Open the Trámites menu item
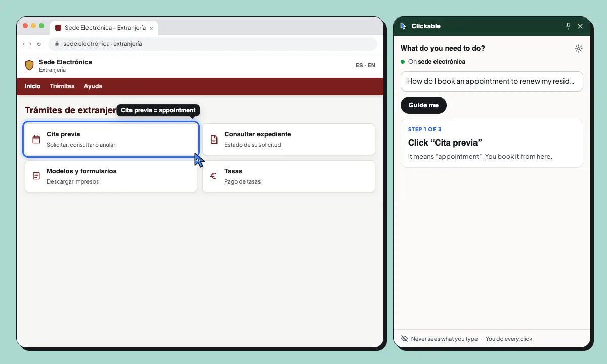 (x=62, y=86)
